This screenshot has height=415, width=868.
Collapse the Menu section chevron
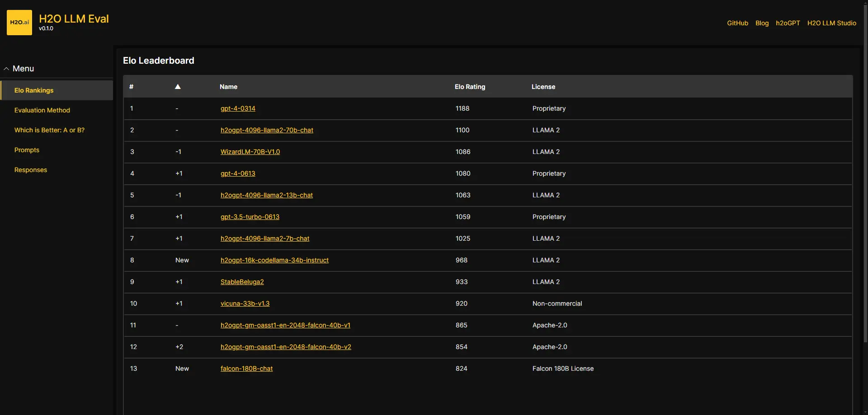(6, 69)
